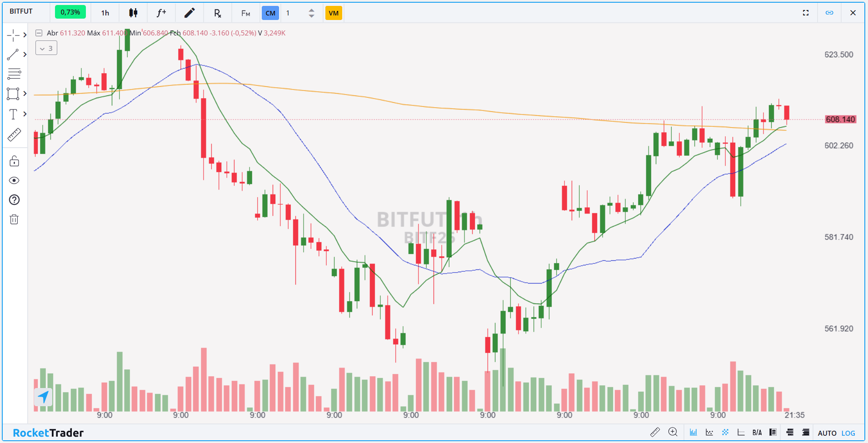The image size is (868, 443).
Task: Pick the rectangle shape tool
Action: (x=13, y=94)
